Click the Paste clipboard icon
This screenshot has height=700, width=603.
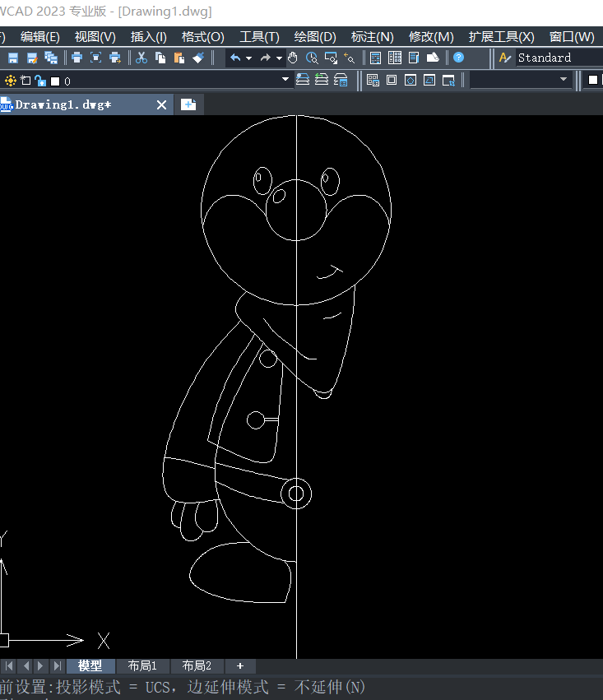(x=179, y=58)
